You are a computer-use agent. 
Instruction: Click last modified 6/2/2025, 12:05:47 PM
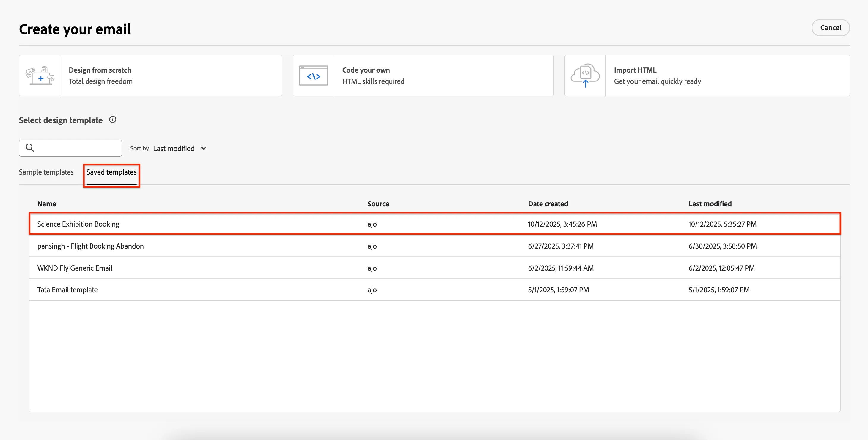[x=721, y=268]
